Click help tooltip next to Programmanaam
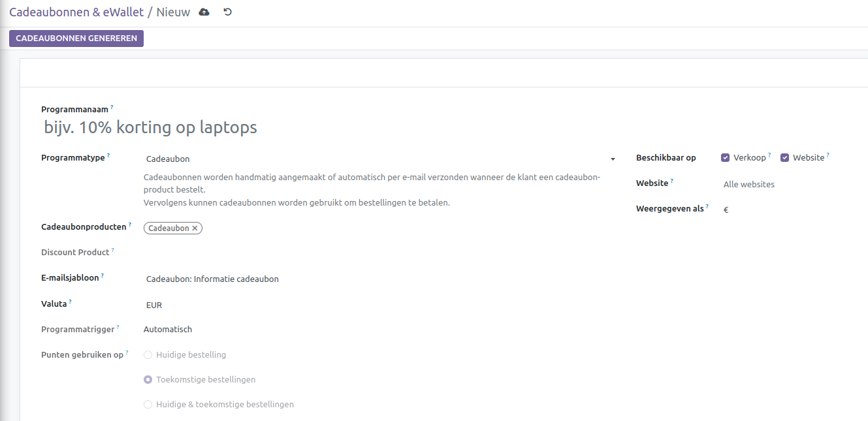Image resolution: width=868 pixels, height=421 pixels. click(x=112, y=107)
